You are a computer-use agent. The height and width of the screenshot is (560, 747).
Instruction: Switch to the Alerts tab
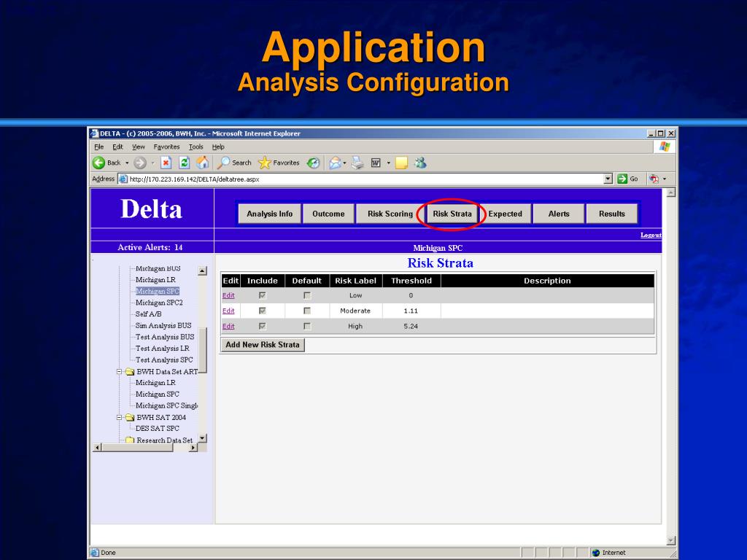[x=559, y=214]
